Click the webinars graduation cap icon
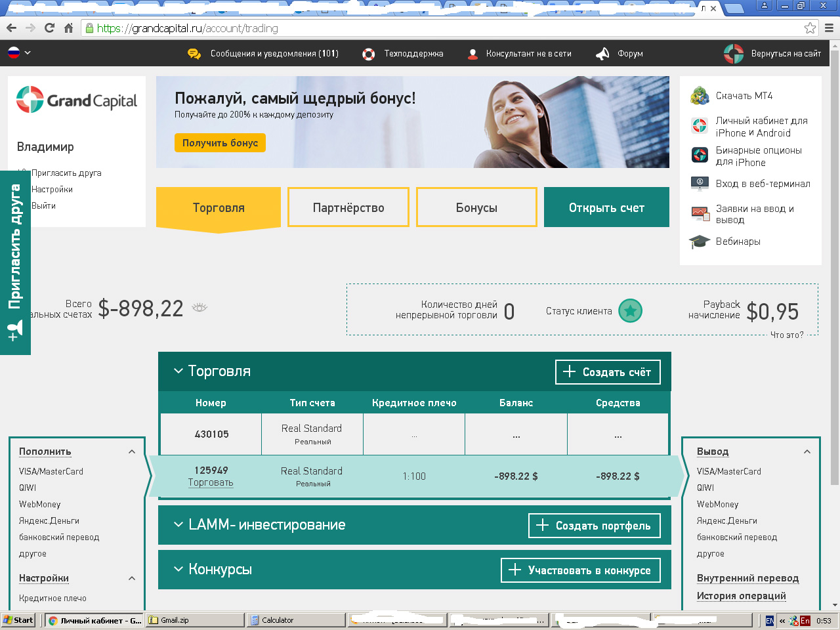 [x=700, y=241]
